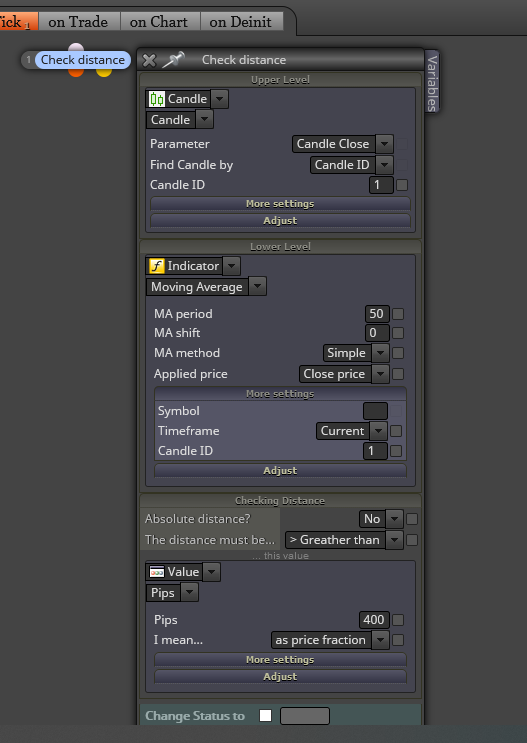Image resolution: width=527 pixels, height=743 pixels.
Task: Switch to the on Chart tab
Action: (159, 22)
